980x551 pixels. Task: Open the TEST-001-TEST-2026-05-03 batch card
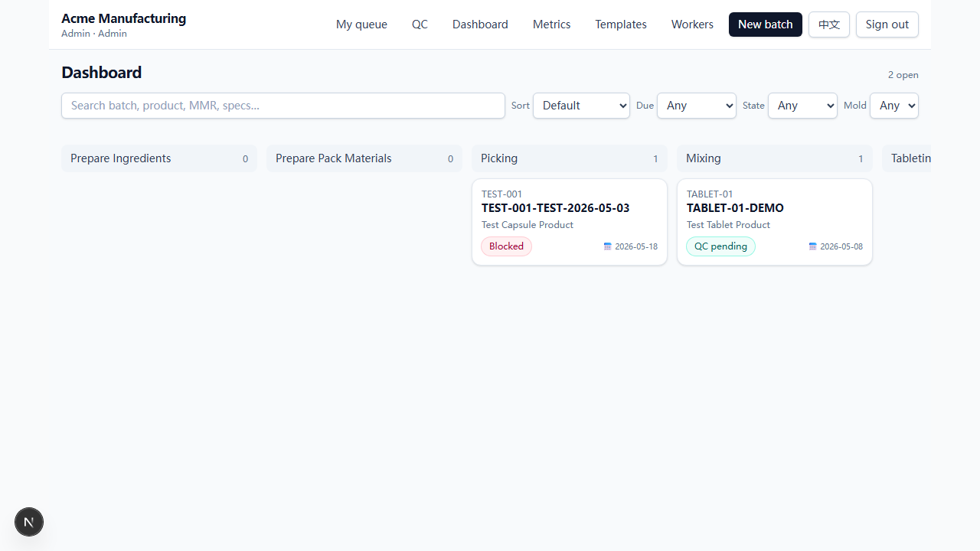click(x=570, y=222)
